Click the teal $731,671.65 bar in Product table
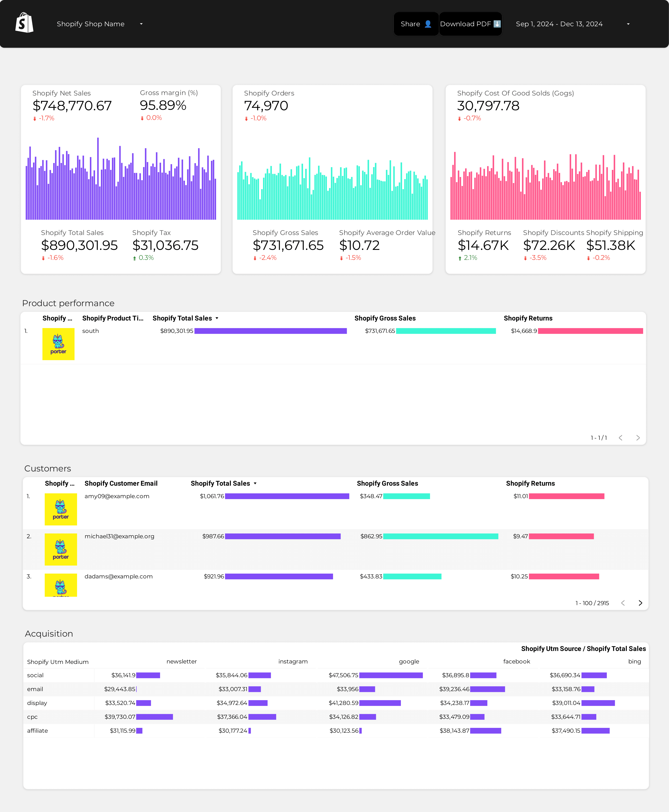Screen dimensions: 669x812 pos(446,331)
